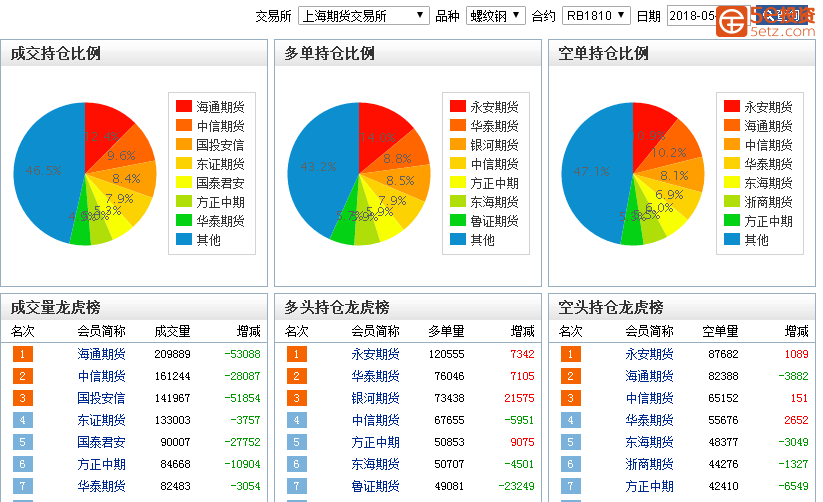
Task: Click the 增减 column header in 空头持仓龙虎榜
Action: pyautogui.click(x=796, y=331)
